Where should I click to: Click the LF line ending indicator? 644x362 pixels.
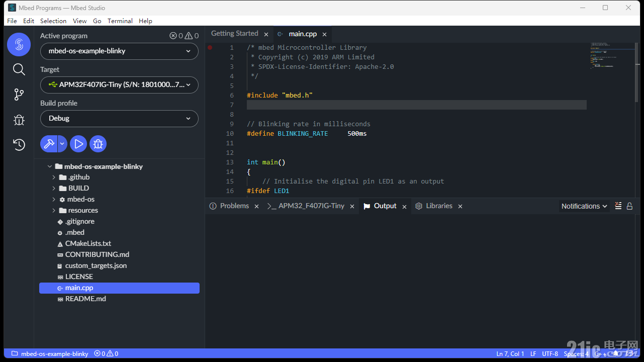coord(533,354)
